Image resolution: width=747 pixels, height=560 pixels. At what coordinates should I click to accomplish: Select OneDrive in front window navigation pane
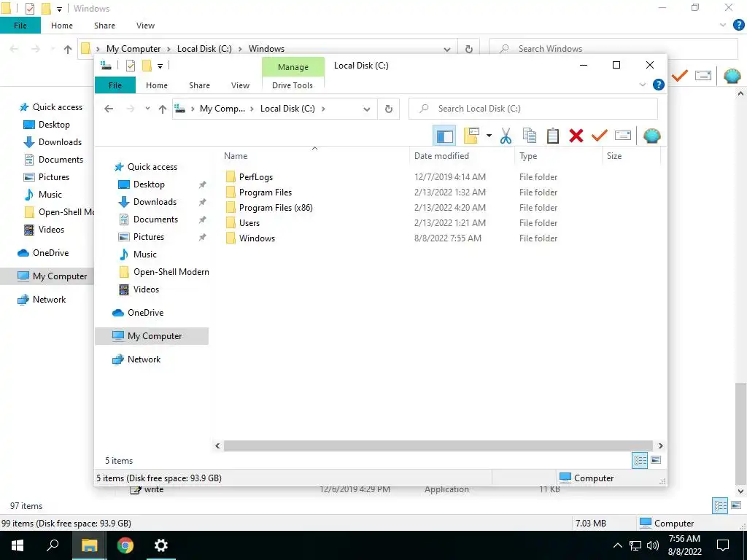coord(145,313)
